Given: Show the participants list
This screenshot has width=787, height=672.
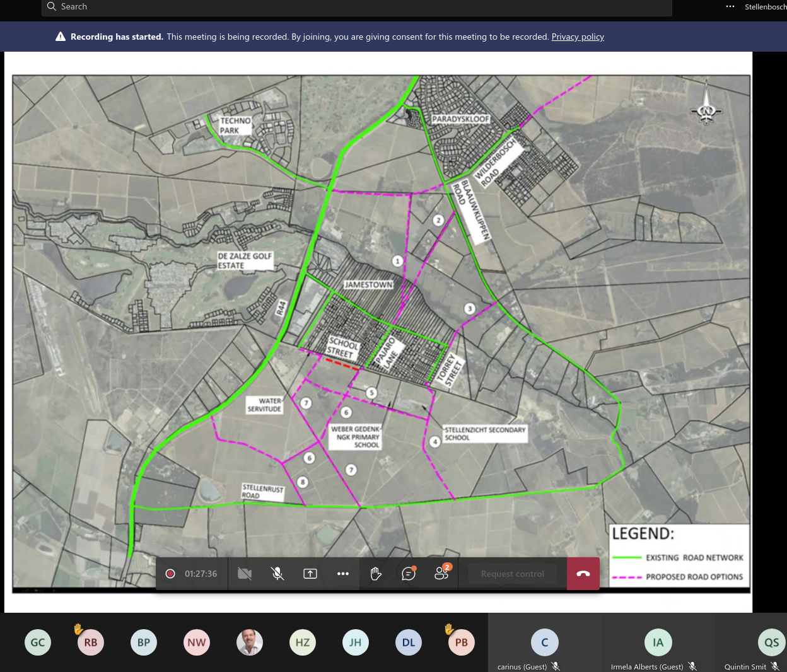Looking at the screenshot, I should click(x=441, y=573).
